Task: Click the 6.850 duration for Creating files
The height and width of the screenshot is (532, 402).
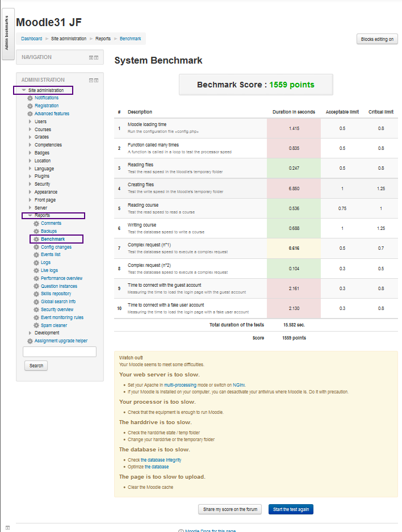Action: 294,188
